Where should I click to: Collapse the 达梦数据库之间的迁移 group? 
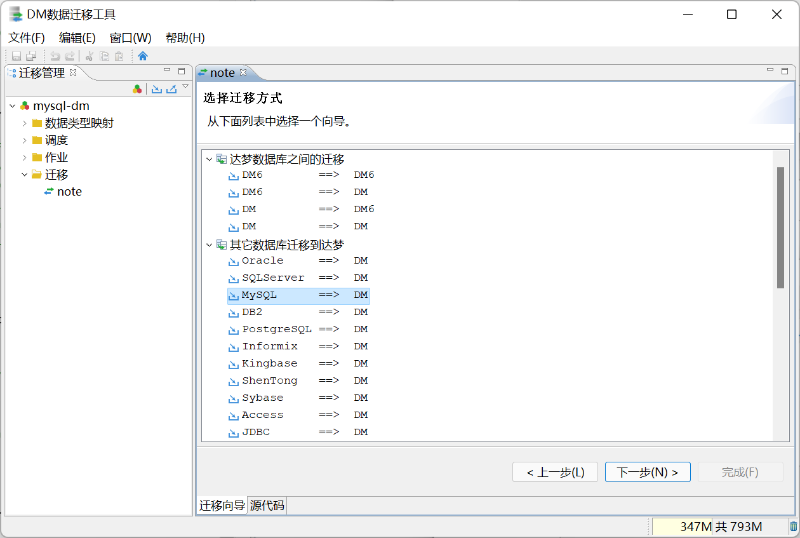pyautogui.click(x=209, y=160)
